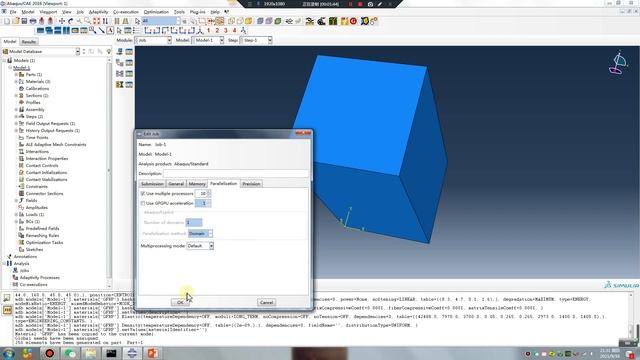The width and height of the screenshot is (640, 360).
Task: Click the red circled G toolbar icon
Action: (353, 21)
